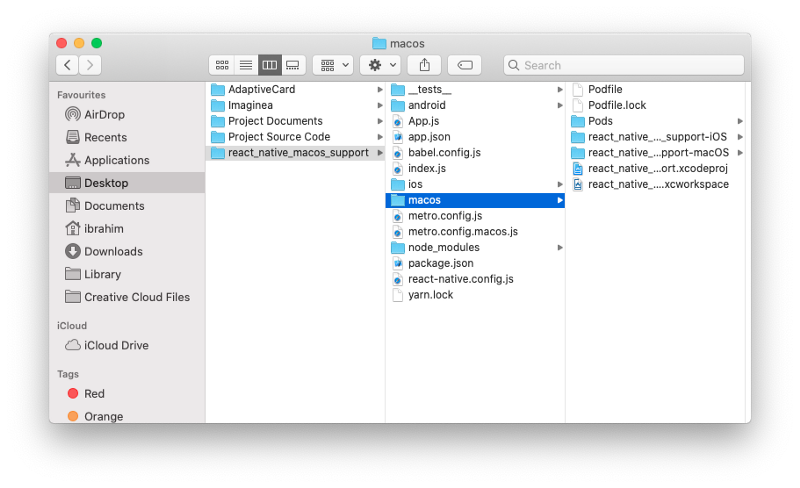This screenshot has height=488, width=800.
Task: Select the metro.config.macos.js file
Action: point(475,232)
